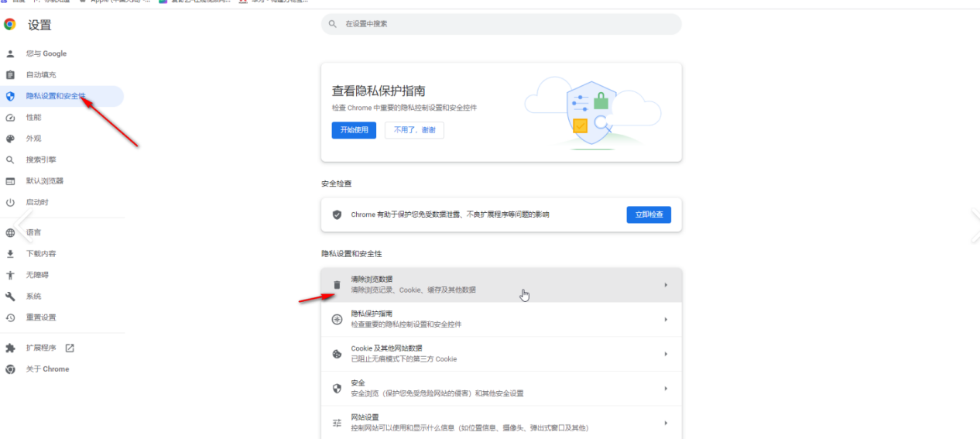Click the trash icon for 清除浏览数据
This screenshot has height=439, width=980.
(x=337, y=285)
